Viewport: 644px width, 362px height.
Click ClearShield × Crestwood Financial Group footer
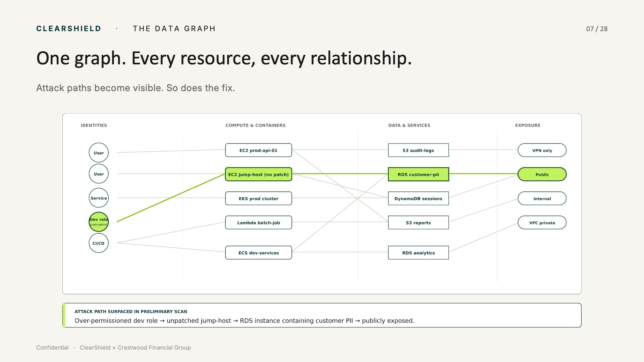(135, 348)
